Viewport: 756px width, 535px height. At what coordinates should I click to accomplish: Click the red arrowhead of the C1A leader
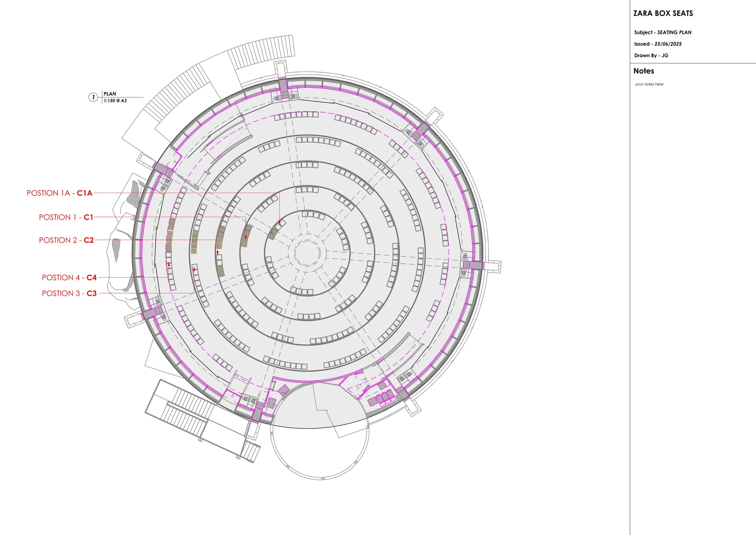pyautogui.click(x=279, y=223)
